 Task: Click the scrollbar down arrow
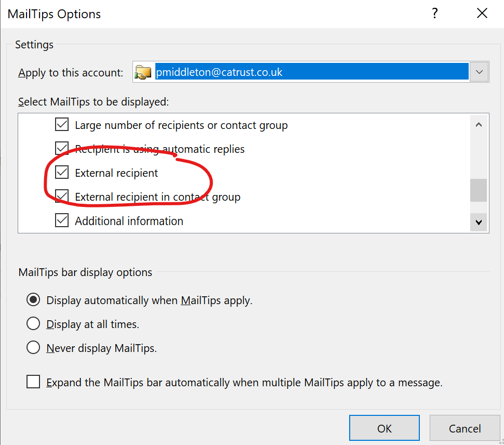click(x=479, y=222)
